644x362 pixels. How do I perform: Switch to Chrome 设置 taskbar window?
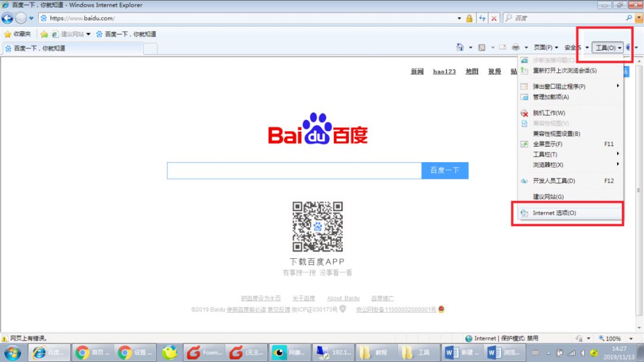(135, 352)
